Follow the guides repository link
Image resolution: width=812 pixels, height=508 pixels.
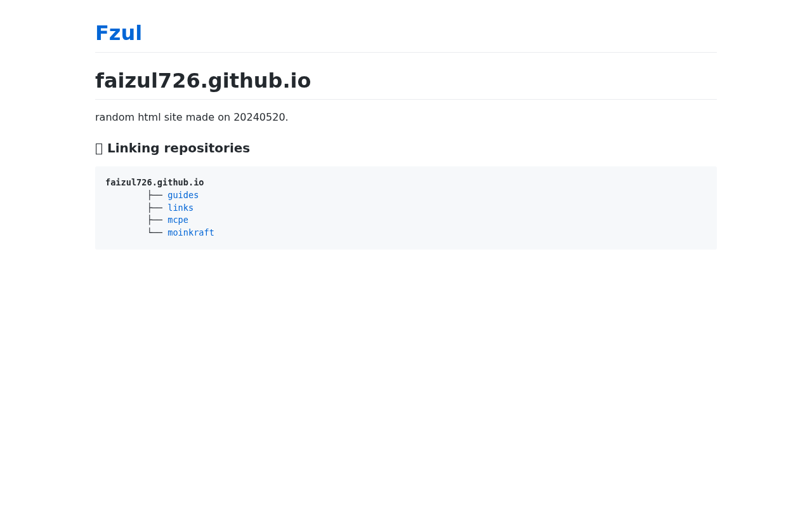coord(183,195)
